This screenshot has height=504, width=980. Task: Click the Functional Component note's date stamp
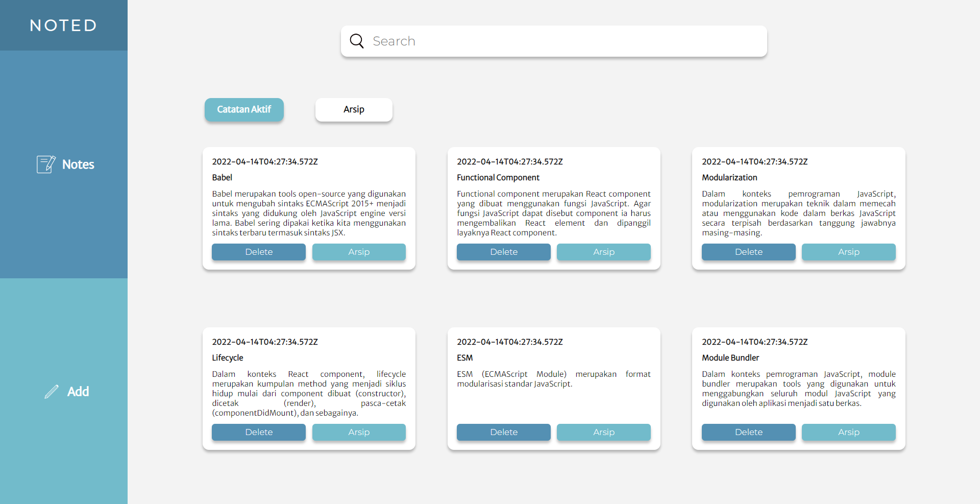(x=510, y=161)
